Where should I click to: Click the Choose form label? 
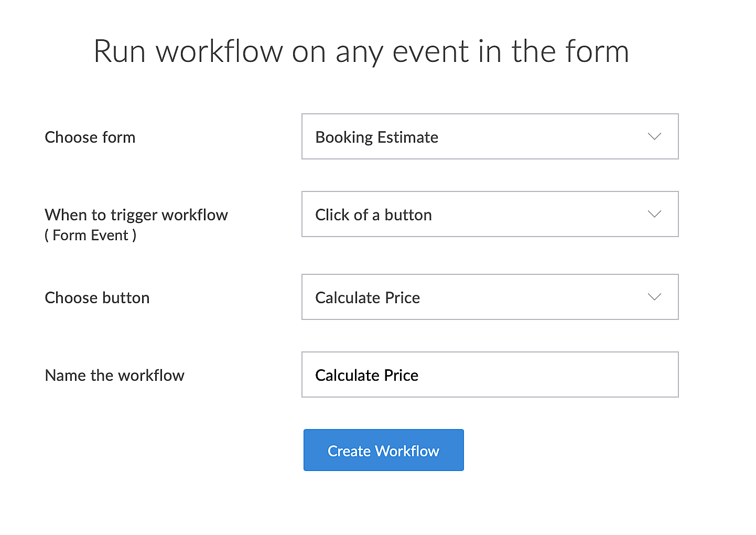tap(90, 137)
